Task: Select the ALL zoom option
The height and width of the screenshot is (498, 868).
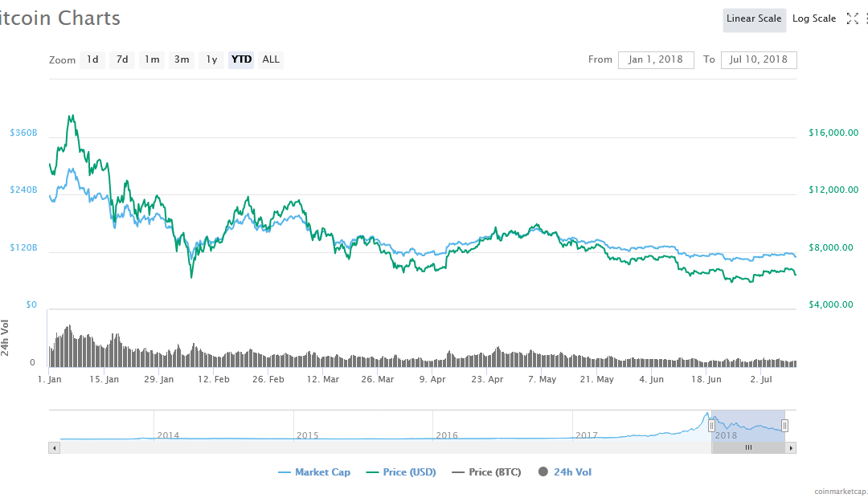Action: tap(271, 59)
